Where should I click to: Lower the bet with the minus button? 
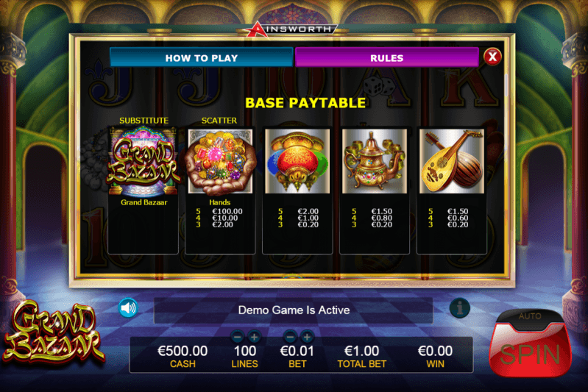[290, 337]
